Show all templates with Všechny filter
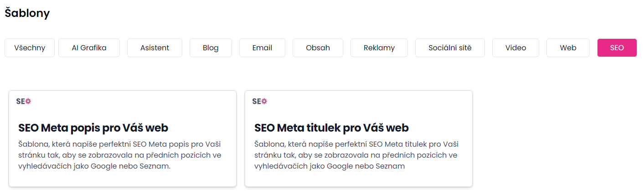Screen dimensions: 644x196 [30, 48]
